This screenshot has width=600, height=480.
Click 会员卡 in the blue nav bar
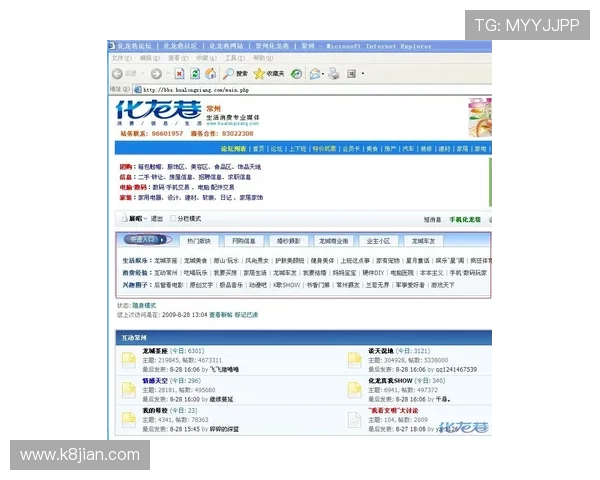coord(351,149)
